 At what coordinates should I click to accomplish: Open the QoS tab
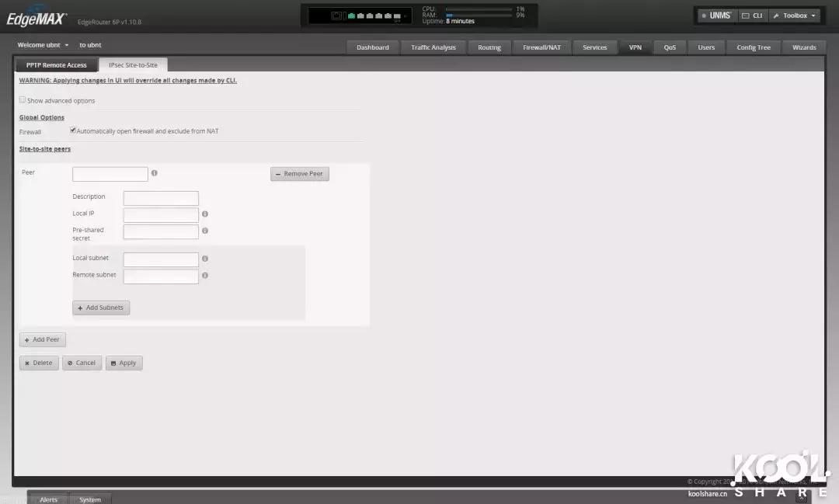pyautogui.click(x=670, y=47)
